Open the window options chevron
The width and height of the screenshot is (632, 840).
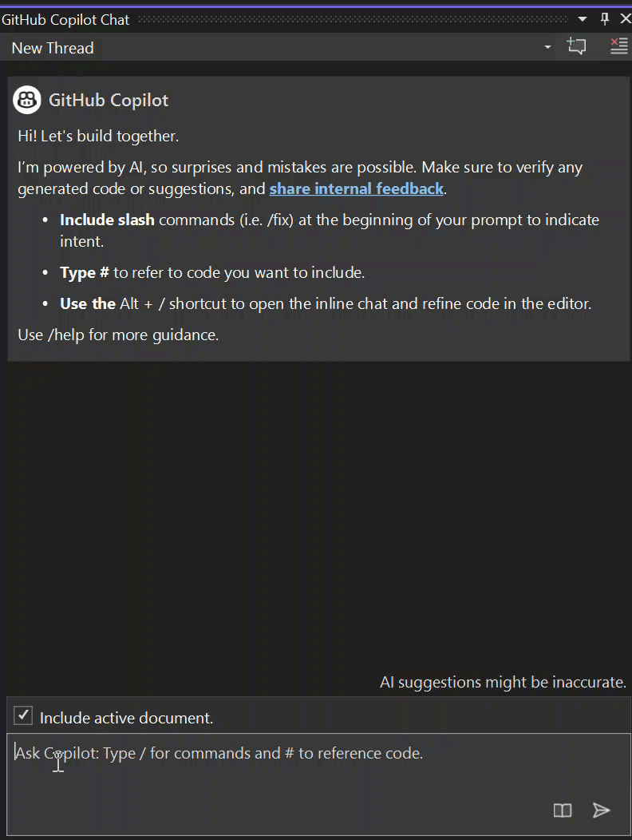[583, 18]
